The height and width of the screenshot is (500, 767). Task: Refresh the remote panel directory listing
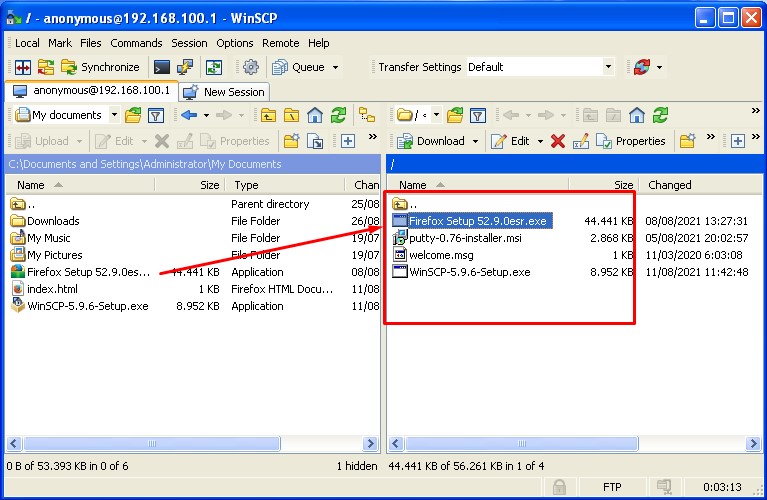pos(661,115)
